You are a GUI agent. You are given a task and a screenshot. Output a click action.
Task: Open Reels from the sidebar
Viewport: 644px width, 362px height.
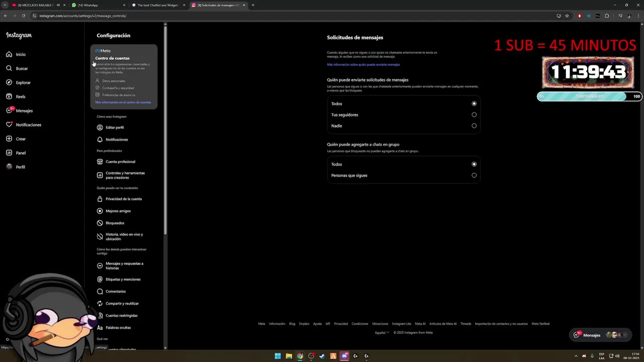[16, 97]
